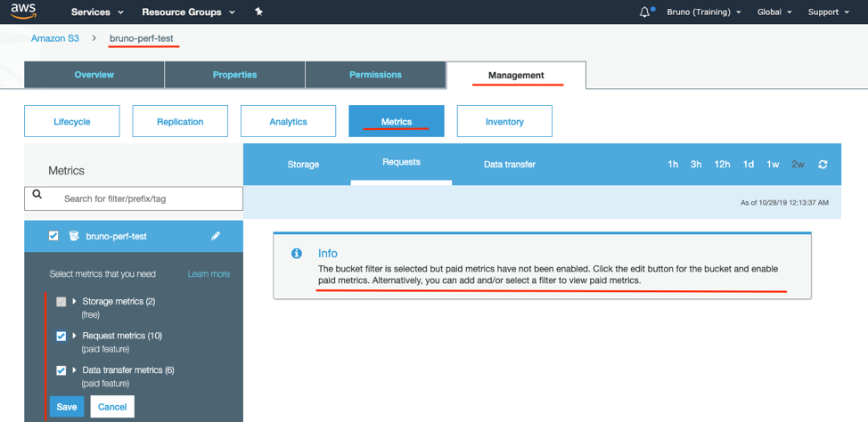Screen dimensions: 868x422
Task: Click the Info heading text
Action: [x=328, y=254]
